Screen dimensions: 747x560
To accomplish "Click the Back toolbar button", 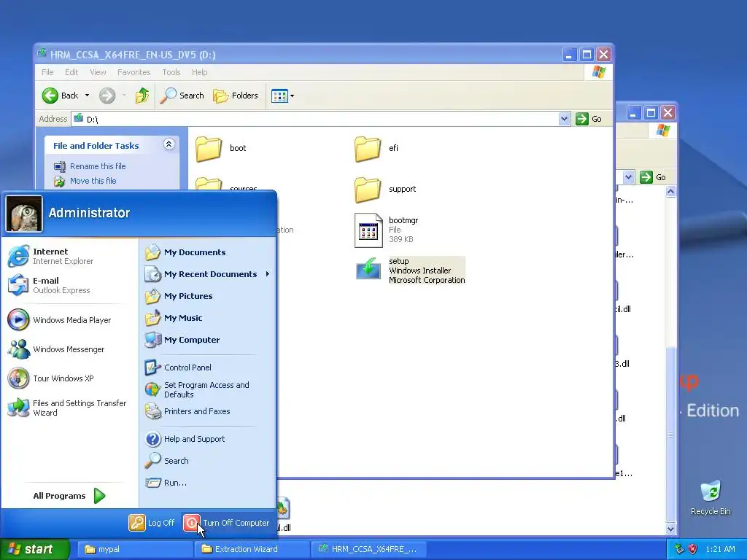I will 61,96.
